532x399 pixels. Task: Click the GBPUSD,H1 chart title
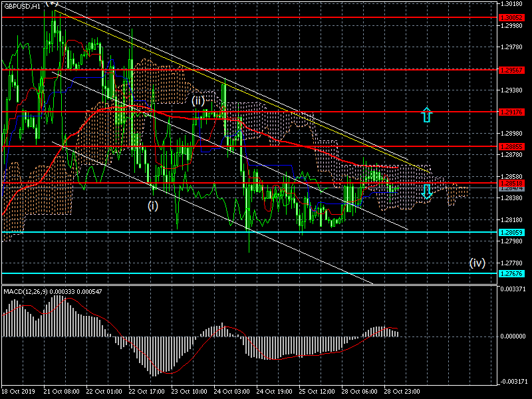point(23,6)
